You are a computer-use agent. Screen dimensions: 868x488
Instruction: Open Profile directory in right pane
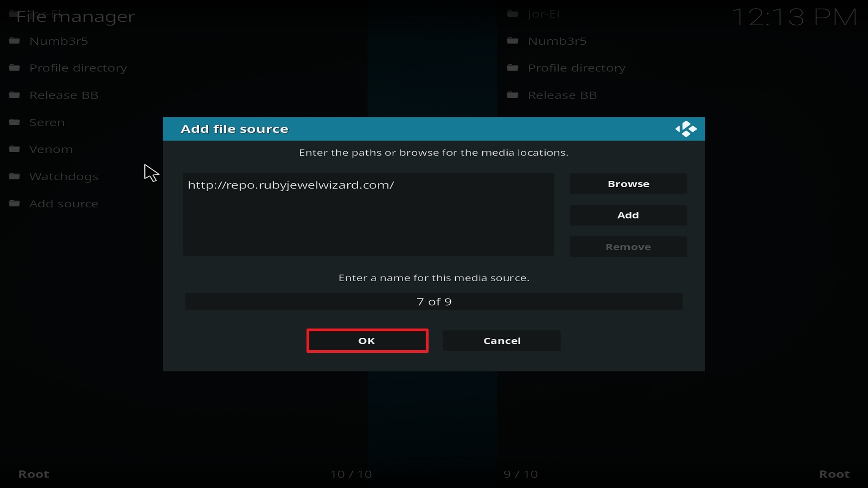click(577, 68)
